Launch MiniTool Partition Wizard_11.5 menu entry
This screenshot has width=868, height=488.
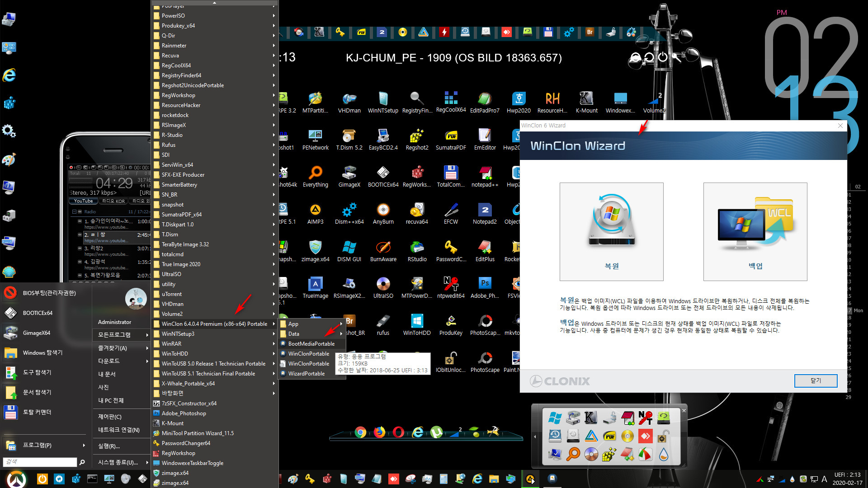198,433
